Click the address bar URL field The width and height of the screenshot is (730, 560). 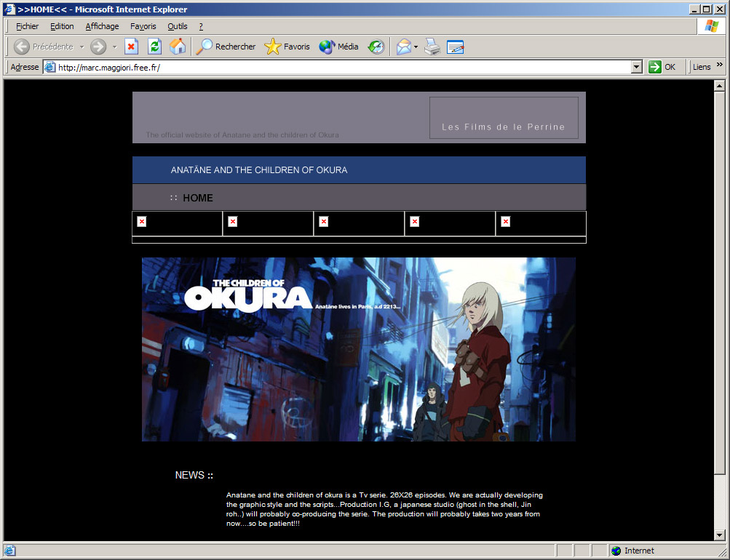(x=344, y=68)
